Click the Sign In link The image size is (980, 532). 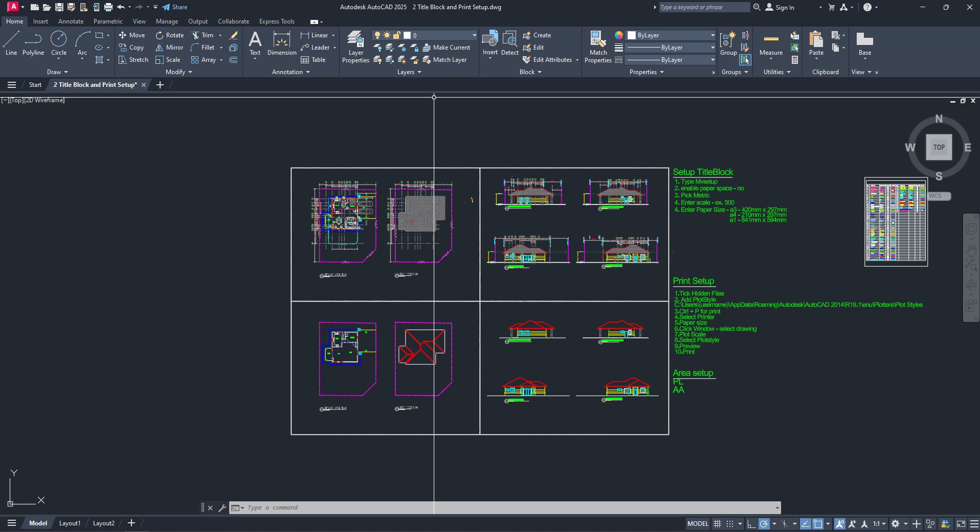coord(784,7)
